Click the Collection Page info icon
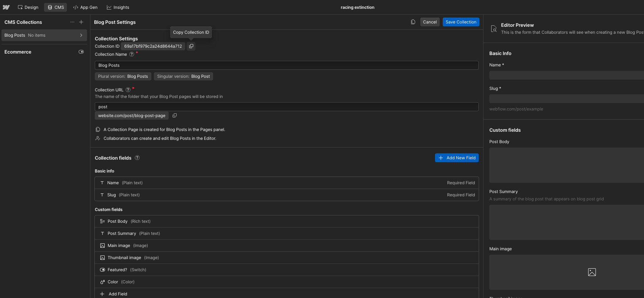Viewport: 644px width, 298px height. pos(98,130)
